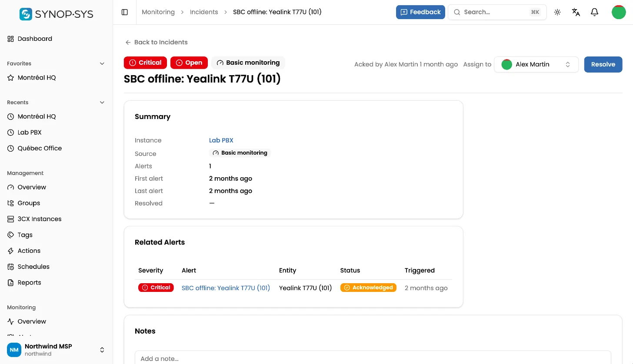Open Lab PBX in Recents

(x=30, y=132)
